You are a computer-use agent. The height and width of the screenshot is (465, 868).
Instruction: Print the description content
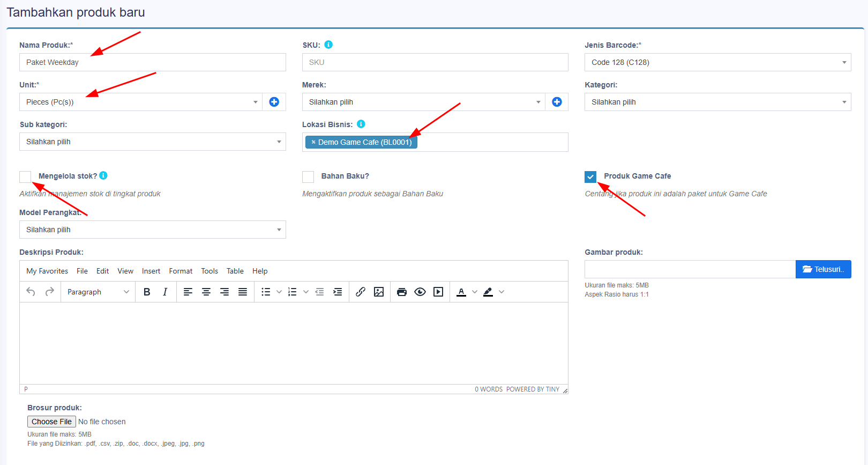pos(402,292)
